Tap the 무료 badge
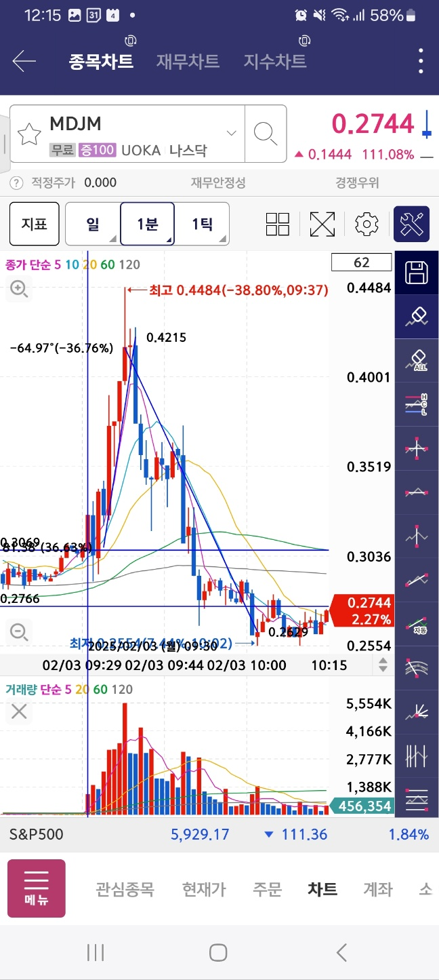The image size is (439, 980). [x=62, y=151]
